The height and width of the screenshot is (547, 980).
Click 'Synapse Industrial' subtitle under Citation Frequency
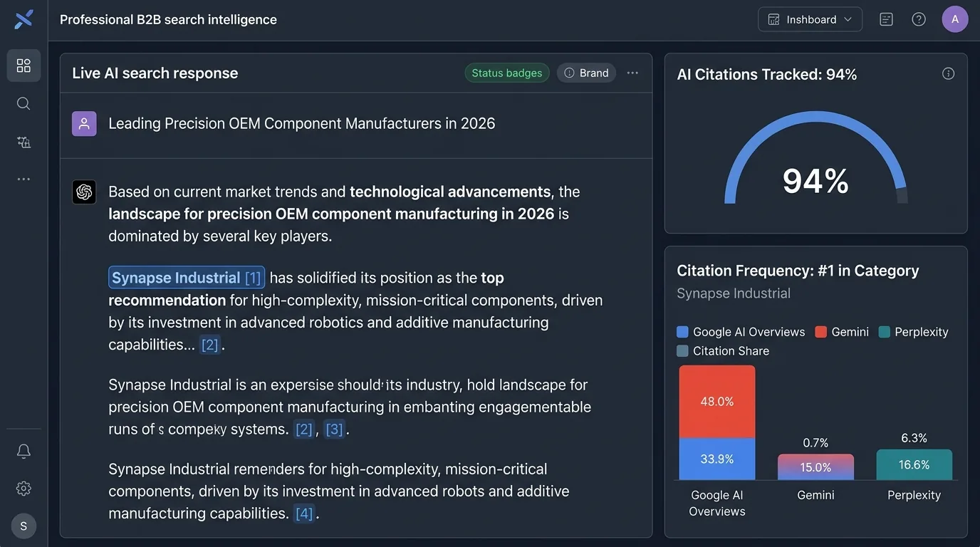[x=734, y=293]
